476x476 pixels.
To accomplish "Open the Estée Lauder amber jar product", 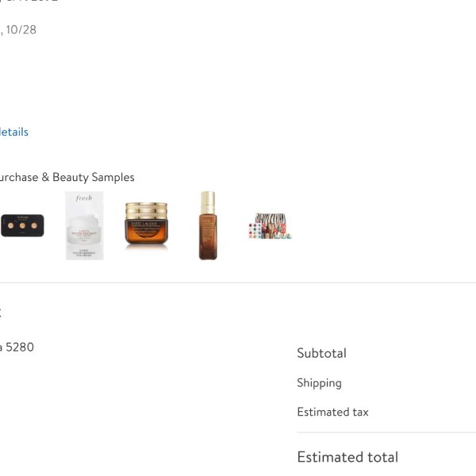I will coord(146,224).
